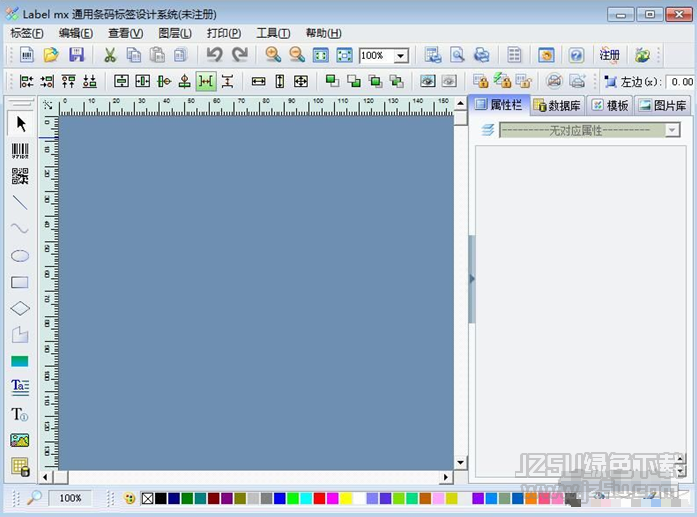Cut the selected object
Viewport: 697px width, 517px height.
(109, 55)
